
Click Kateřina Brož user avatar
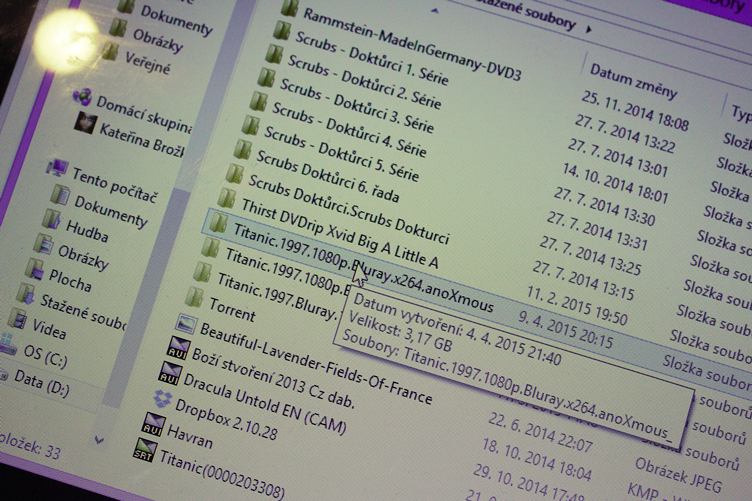pyautogui.click(x=86, y=123)
